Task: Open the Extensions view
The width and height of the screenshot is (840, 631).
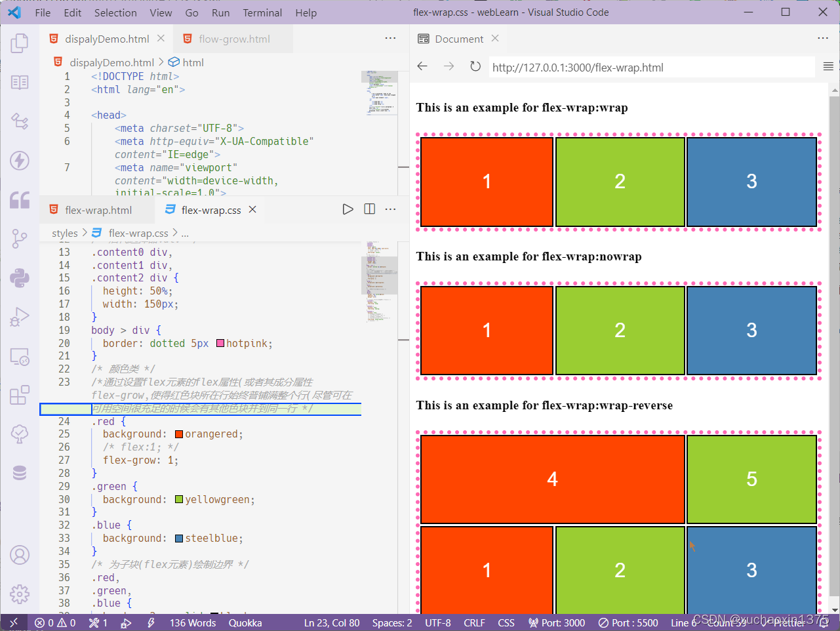Action: pyautogui.click(x=20, y=395)
